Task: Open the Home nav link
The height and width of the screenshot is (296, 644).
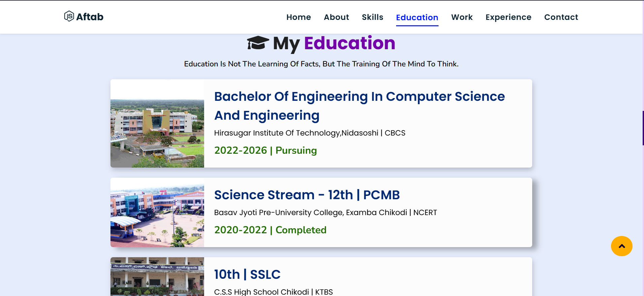Action: [298, 17]
